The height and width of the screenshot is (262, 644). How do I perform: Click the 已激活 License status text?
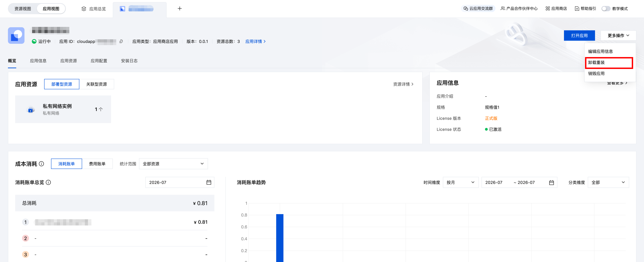pos(495,129)
